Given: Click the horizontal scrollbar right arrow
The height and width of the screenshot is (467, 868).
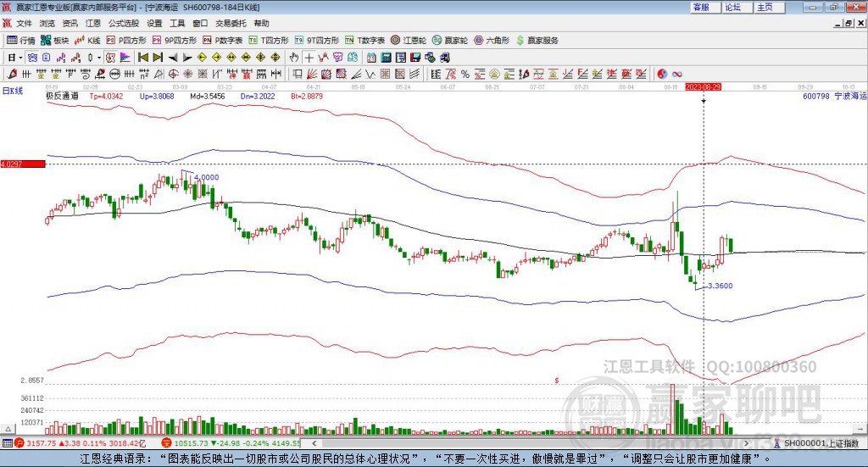Looking at the screenshot, I should point(746,443).
